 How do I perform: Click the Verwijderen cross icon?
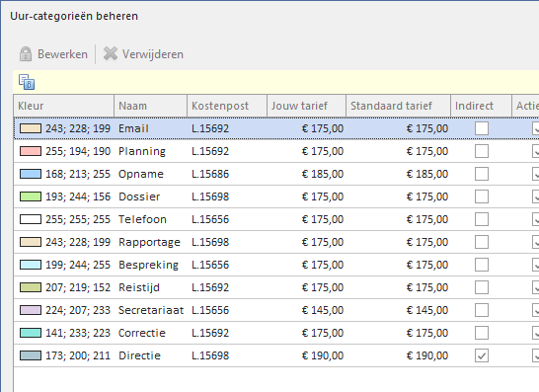111,53
